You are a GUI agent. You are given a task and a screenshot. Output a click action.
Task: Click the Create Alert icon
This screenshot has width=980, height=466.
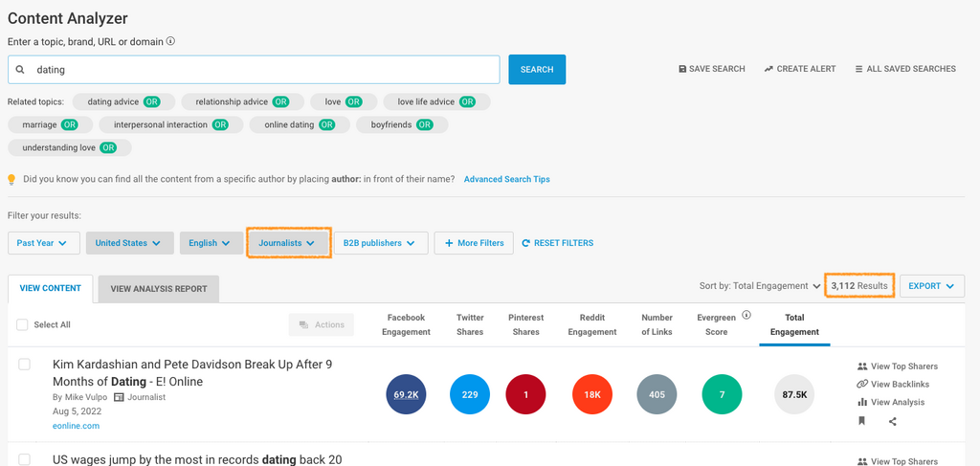pos(768,69)
